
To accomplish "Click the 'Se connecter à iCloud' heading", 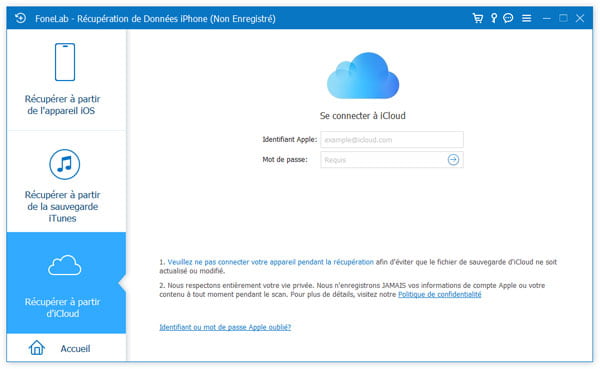I will tap(362, 116).
